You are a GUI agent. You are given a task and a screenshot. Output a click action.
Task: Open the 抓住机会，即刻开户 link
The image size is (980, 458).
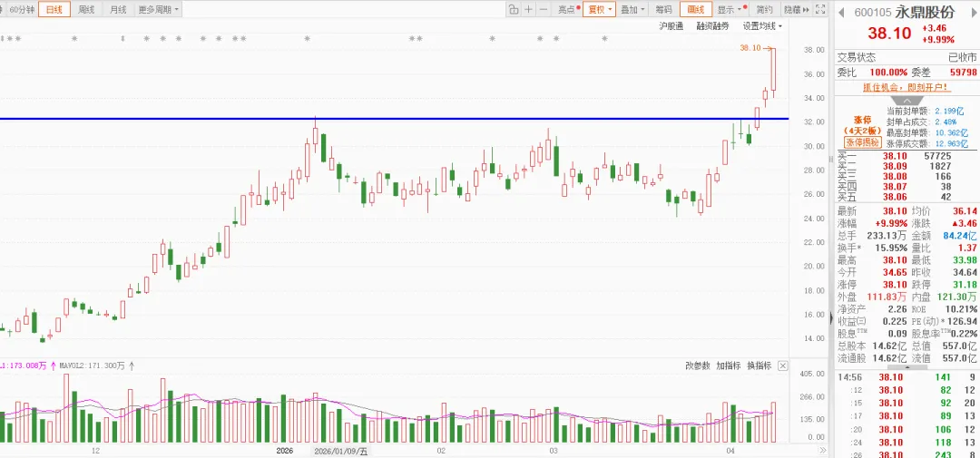tap(905, 87)
